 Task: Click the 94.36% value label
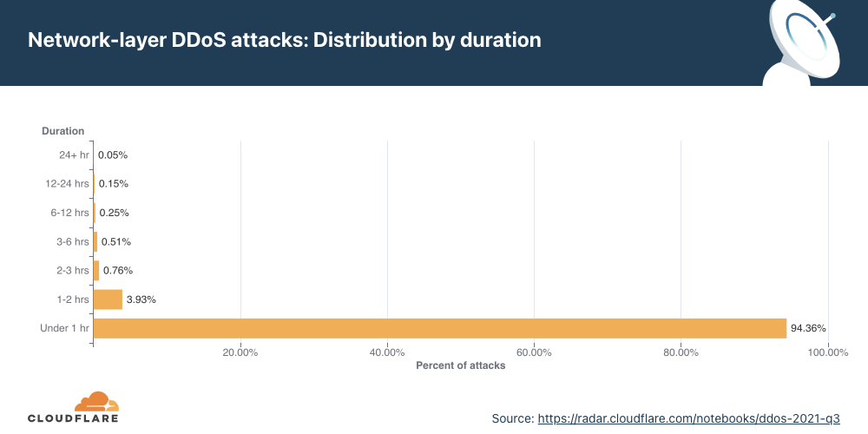(x=808, y=328)
